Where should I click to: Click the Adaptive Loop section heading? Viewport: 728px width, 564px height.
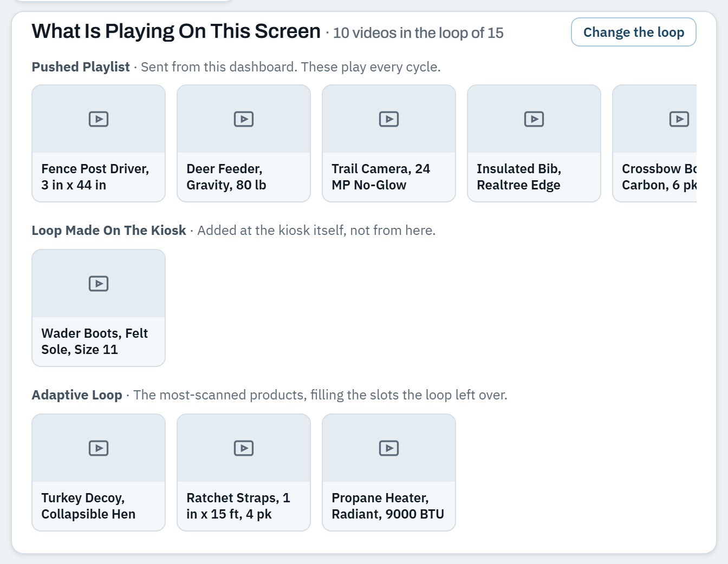coord(77,395)
